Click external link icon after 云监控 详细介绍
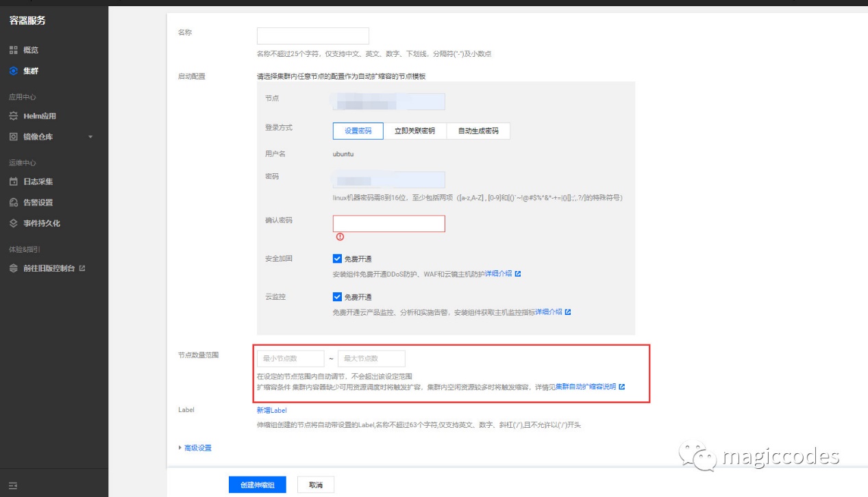Image resolution: width=868 pixels, height=497 pixels. pos(568,312)
